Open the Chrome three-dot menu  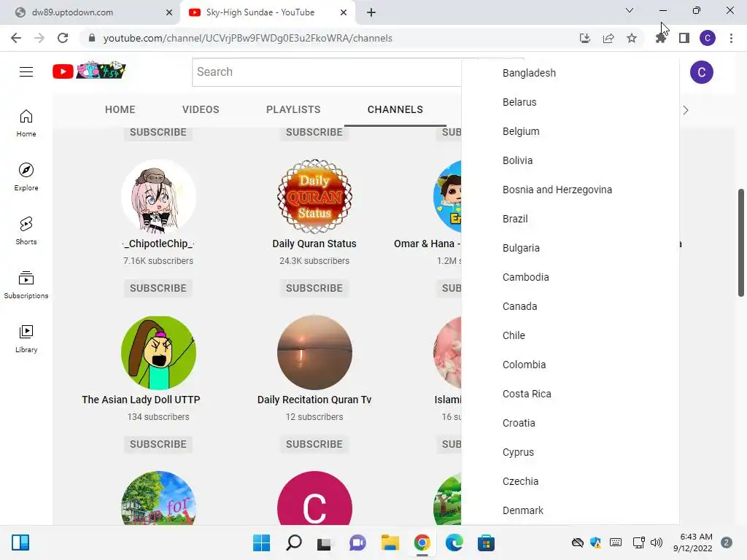tap(731, 38)
